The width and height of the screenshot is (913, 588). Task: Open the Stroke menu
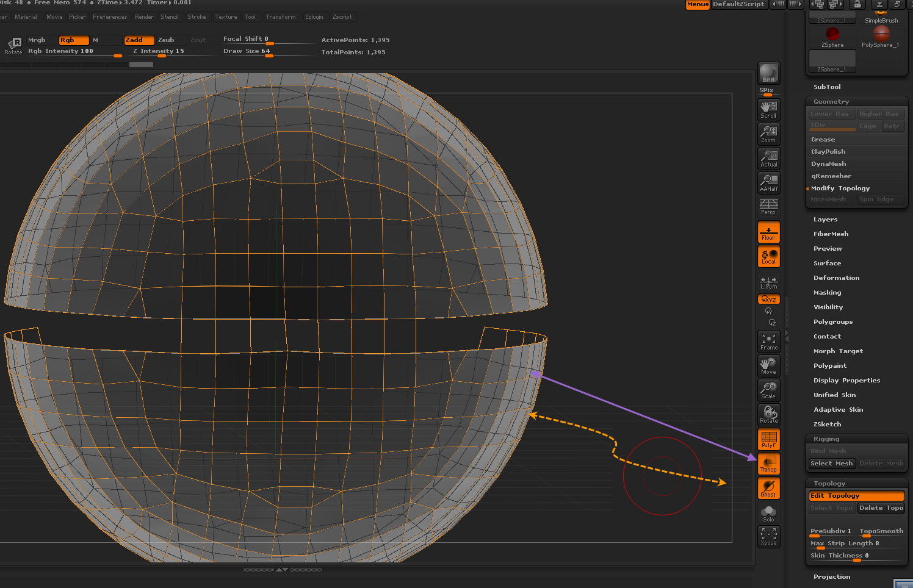pos(197,17)
